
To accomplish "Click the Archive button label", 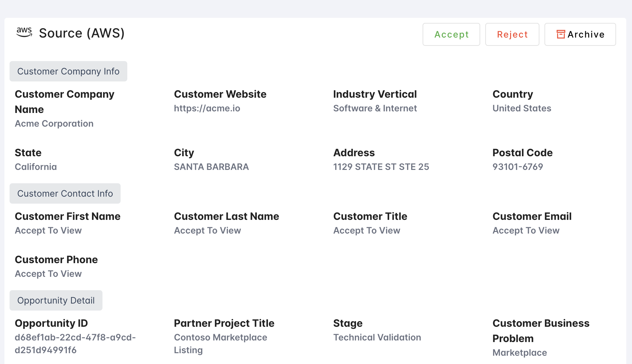I will [x=586, y=34].
